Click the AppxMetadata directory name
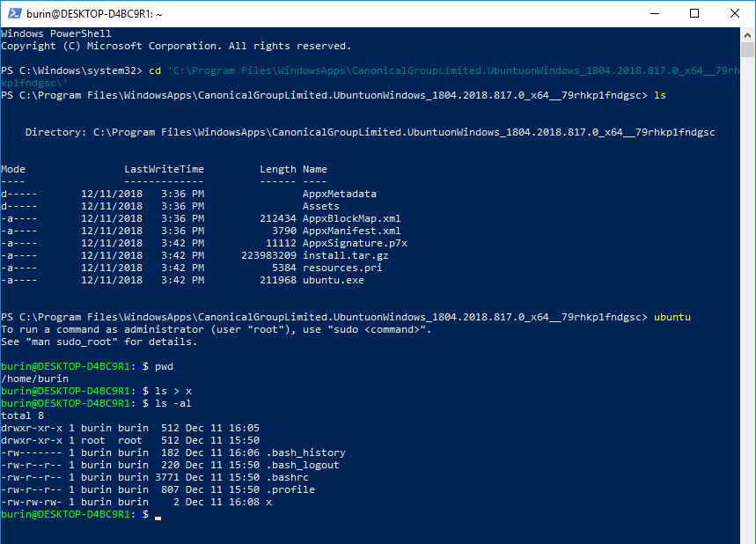This screenshot has height=544, width=756. click(x=339, y=194)
